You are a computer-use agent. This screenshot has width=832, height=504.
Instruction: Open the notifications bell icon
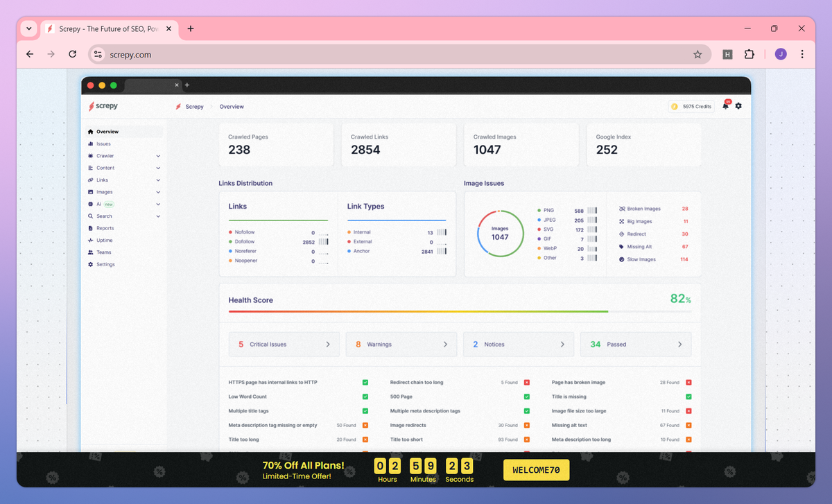726,106
